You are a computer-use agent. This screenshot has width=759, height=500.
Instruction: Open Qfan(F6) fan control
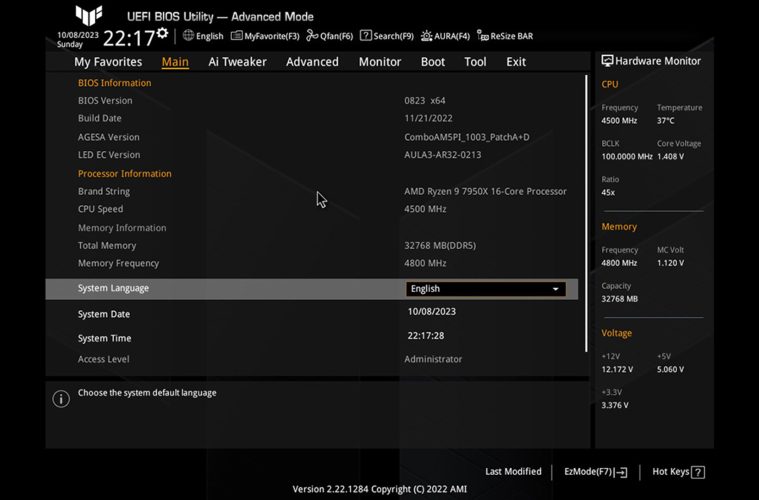[x=330, y=36]
